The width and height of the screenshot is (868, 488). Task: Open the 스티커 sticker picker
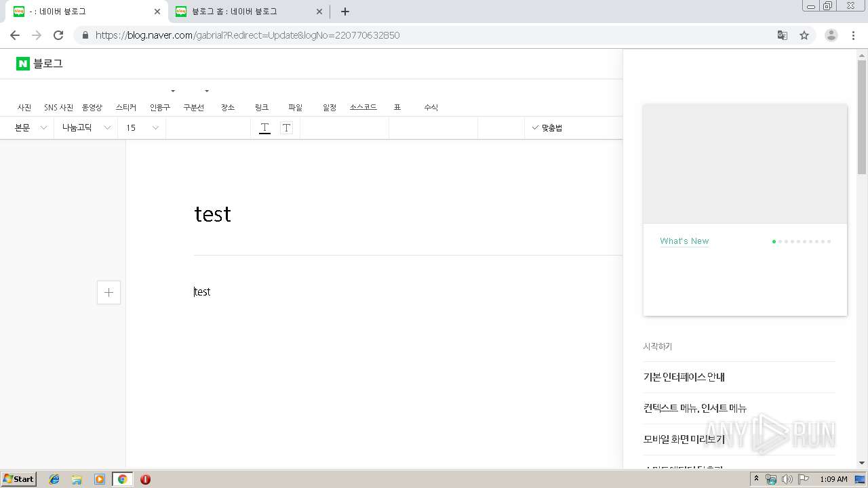126,108
